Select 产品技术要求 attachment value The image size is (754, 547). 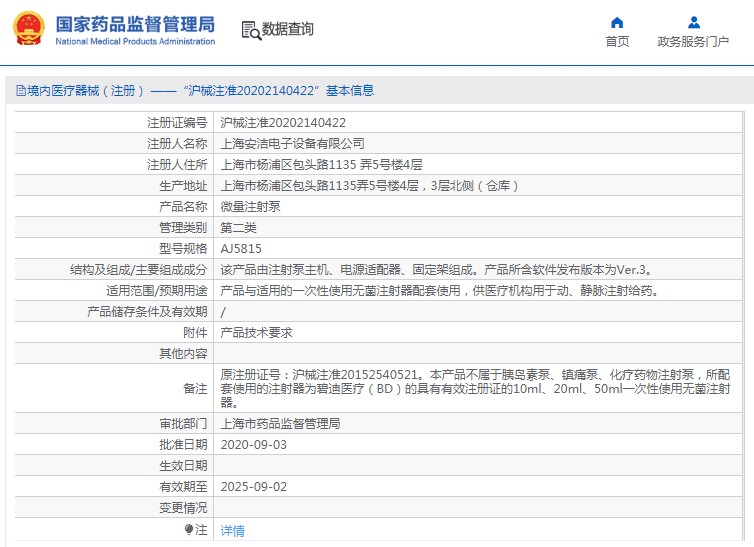[x=256, y=333]
